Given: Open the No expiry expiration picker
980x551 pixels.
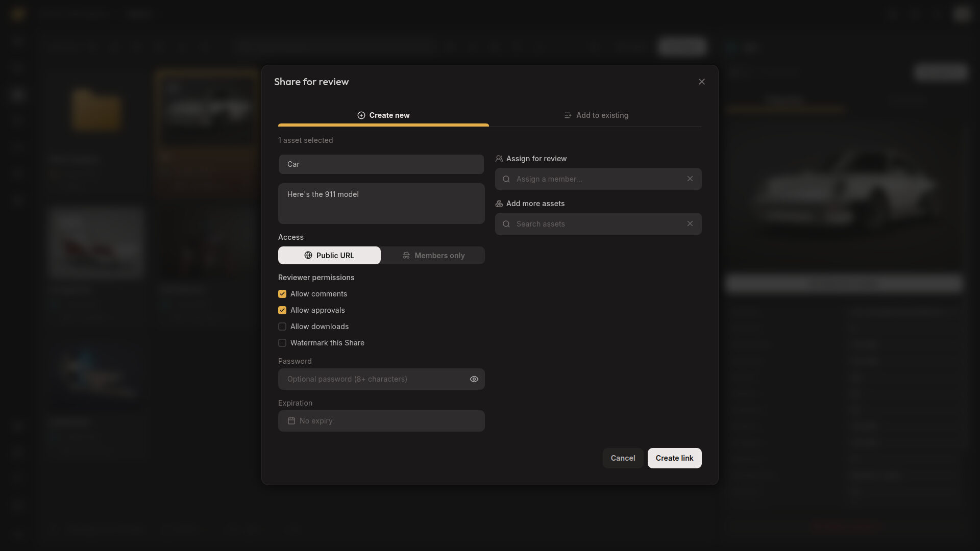Looking at the screenshot, I should coord(381,421).
